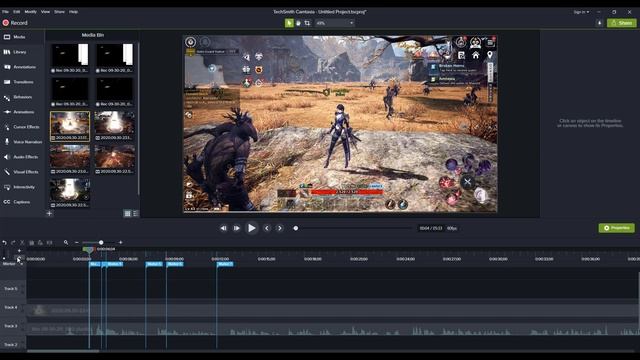Select the Crop tool above the canvas
Viewport: 640px width, 360px height.
tap(307, 23)
